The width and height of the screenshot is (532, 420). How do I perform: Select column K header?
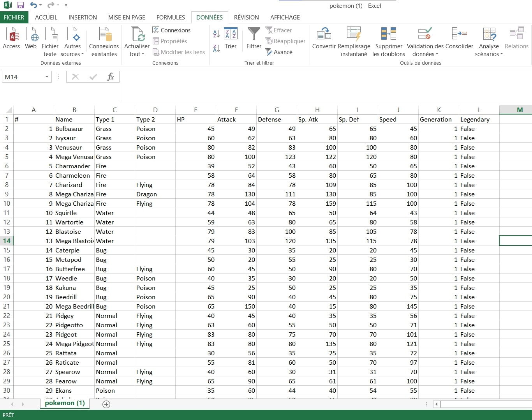pyautogui.click(x=439, y=110)
